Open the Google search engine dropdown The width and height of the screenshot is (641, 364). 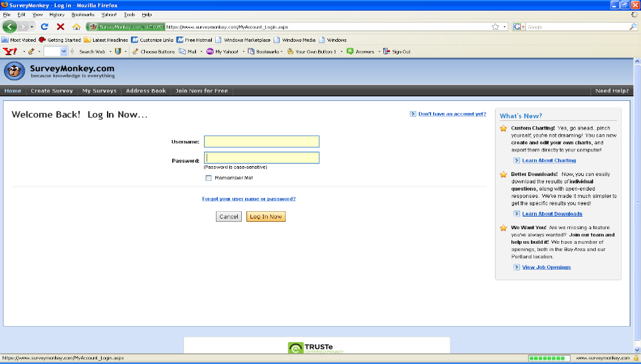[519, 27]
